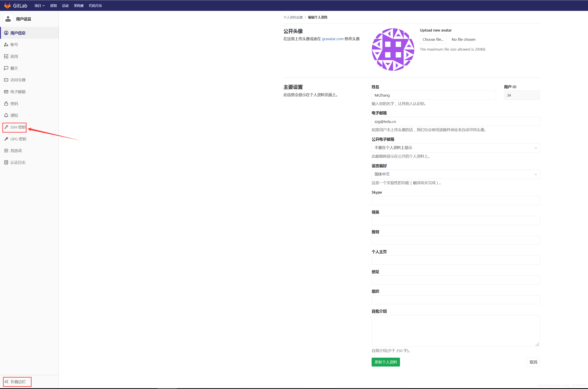The width and height of the screenshot is (588, 389).
Task: Click the 访问令牌 token icon
Action: coord(6,80)
